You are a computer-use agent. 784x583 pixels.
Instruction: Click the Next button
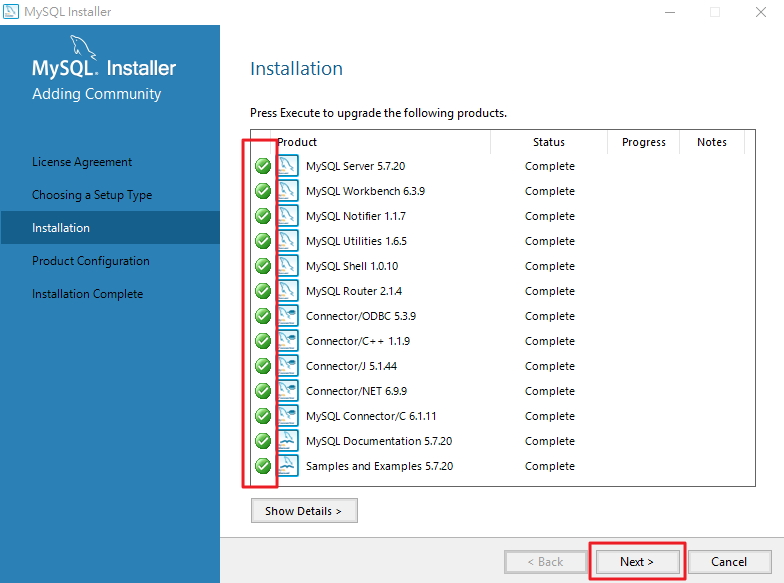[637, 562]
